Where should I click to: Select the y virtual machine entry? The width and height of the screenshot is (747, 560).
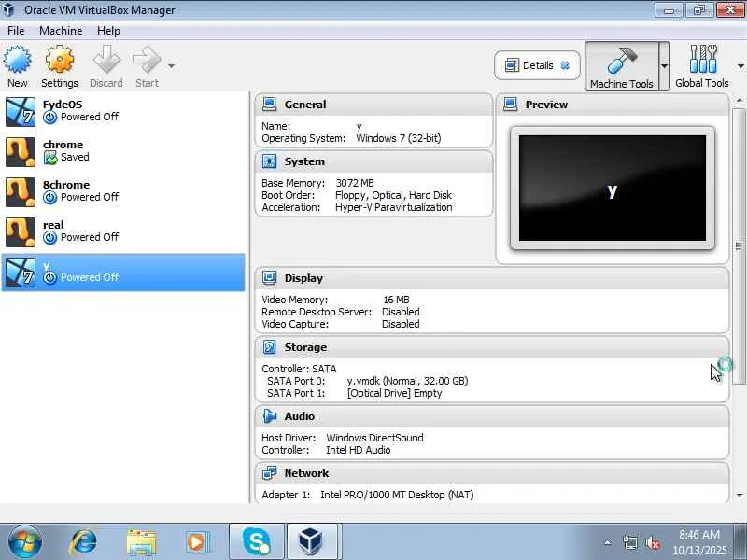[x=123, y=273]
